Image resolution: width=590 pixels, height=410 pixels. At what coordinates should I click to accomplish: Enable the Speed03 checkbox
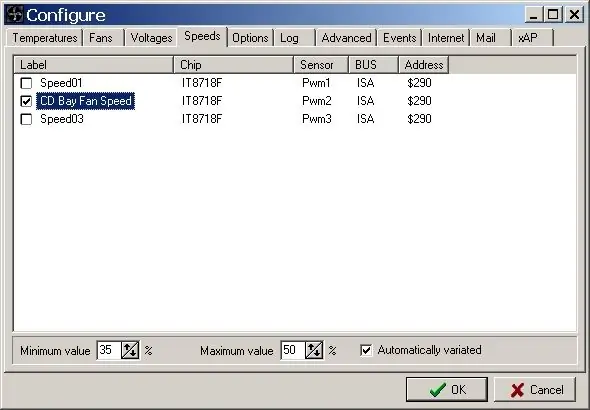[x=26, y=119]
